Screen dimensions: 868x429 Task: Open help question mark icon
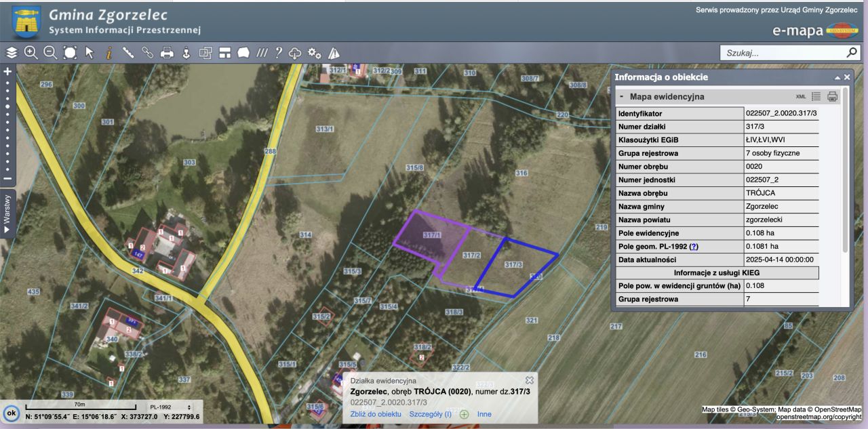(279, 52)
